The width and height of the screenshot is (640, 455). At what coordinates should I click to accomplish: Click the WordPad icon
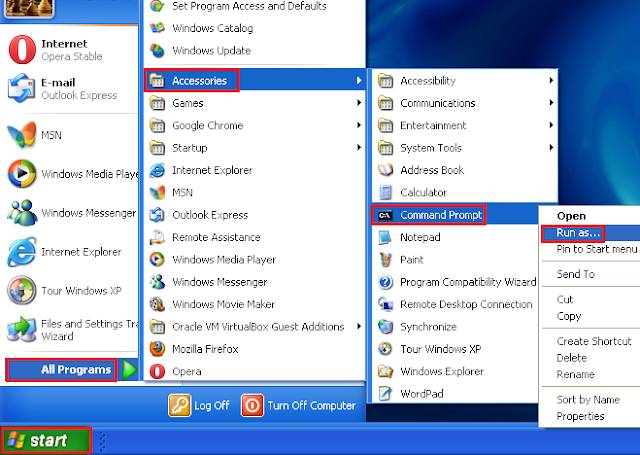385,394
